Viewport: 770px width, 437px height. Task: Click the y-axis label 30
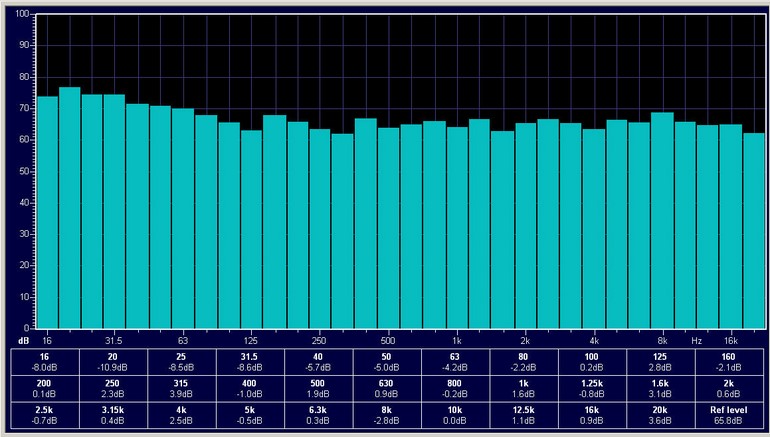(x=25, y=234)
